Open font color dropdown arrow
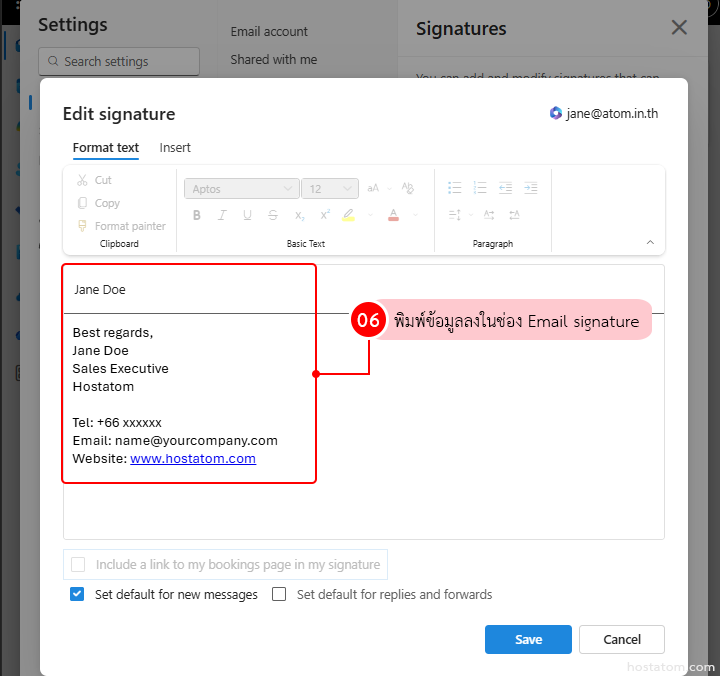 coord(416,215)
